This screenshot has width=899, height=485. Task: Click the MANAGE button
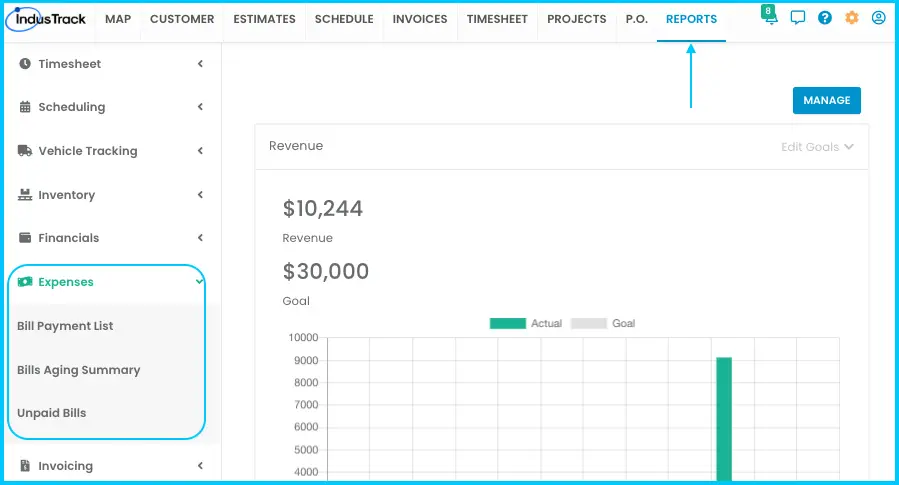click(x=826, y=100)
